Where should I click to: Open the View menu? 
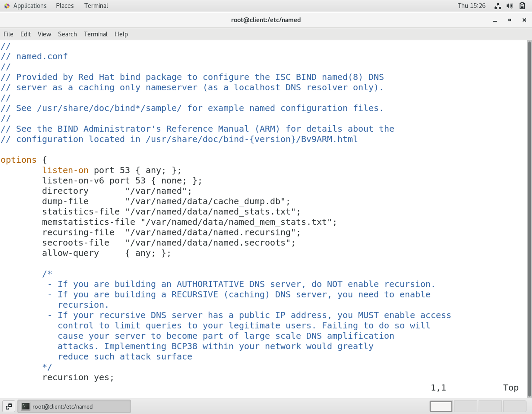tap(44, 34)
